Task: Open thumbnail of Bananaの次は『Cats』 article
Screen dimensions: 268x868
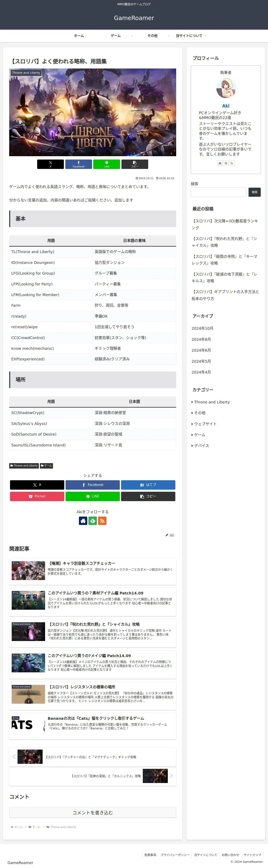Action: 28,725
